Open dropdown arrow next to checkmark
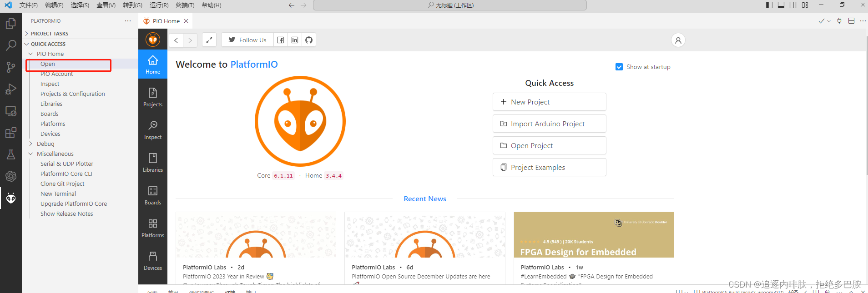Image resolution: width=868 pixels, height=293 pixels. (x=829, y=21)
